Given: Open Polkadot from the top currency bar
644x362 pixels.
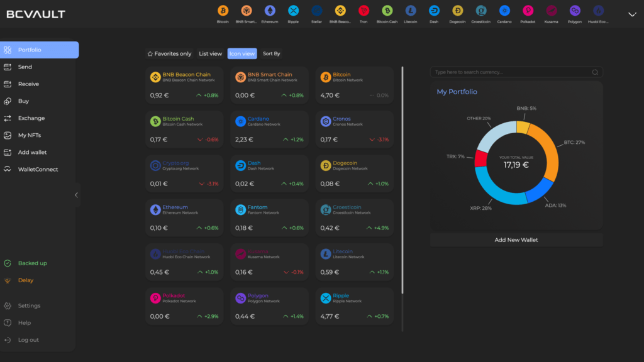Looking at the screenshot, I should [527, 11].
